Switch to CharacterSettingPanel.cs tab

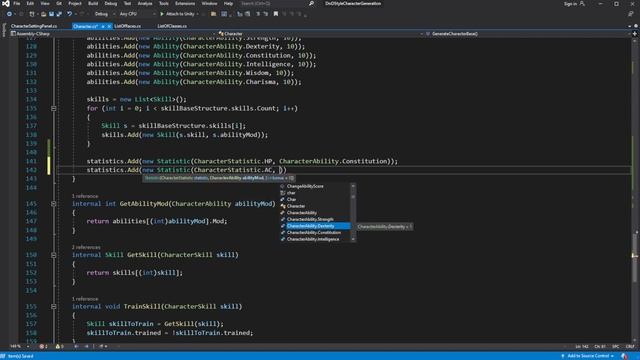click(x=34, y=26)
